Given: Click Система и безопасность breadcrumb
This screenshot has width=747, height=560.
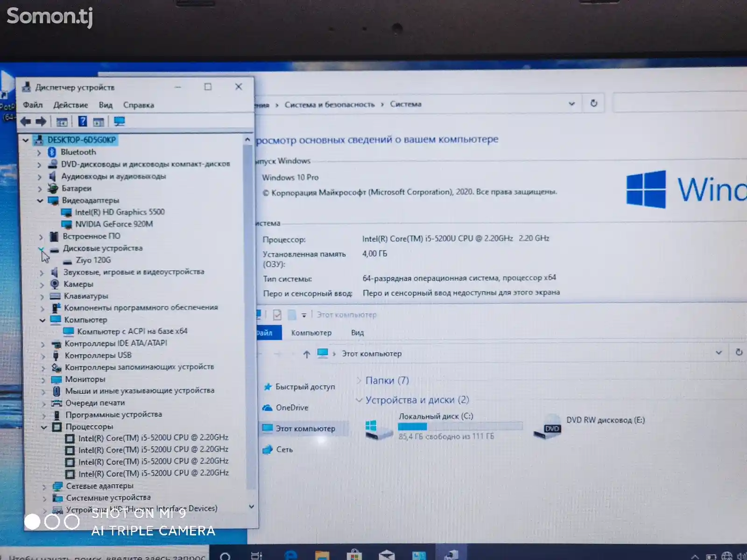Looking at the screenshot, I should (330, 105).
